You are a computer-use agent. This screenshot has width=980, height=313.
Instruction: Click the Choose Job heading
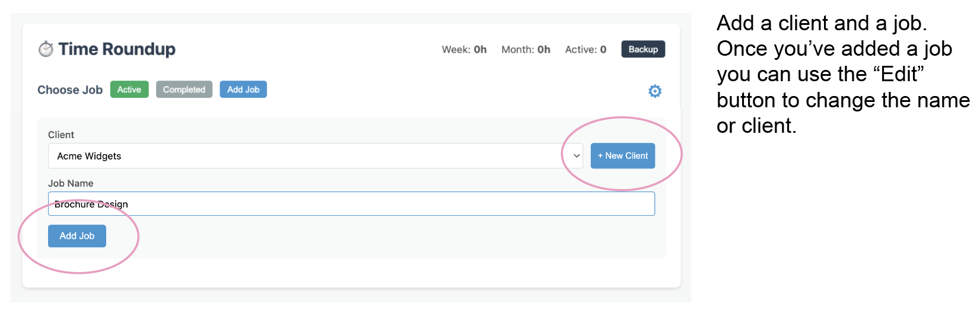(70, 90)
